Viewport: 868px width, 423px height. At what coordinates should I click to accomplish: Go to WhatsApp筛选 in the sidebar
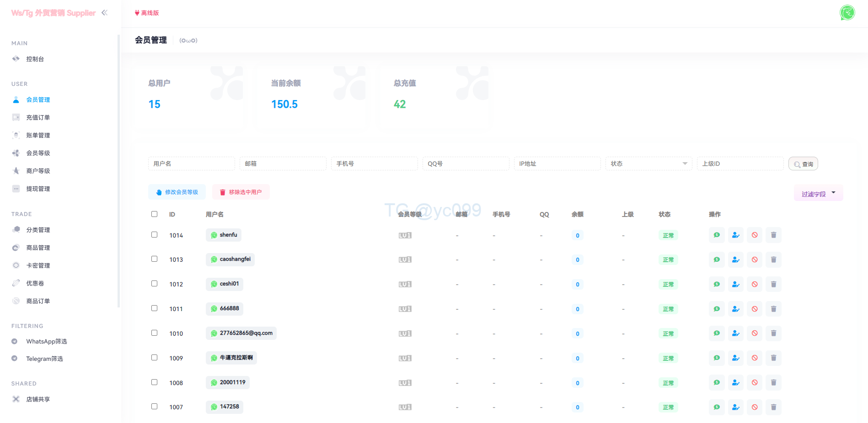point(46,341)
